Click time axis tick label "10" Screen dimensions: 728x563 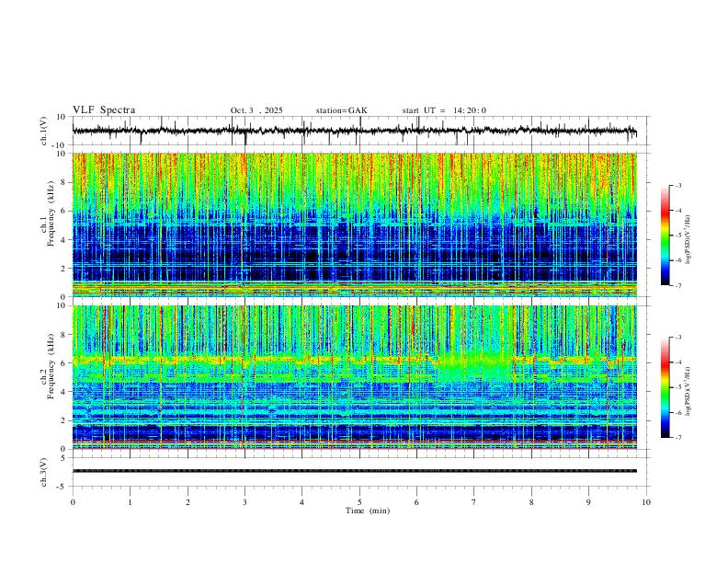click(646, 502)
